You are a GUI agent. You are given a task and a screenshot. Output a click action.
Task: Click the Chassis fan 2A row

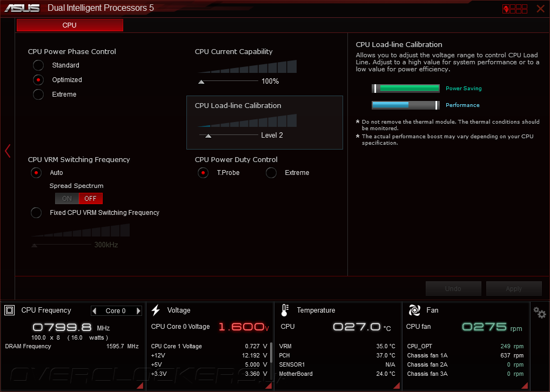pyautogui.click(x=465, y=364)
